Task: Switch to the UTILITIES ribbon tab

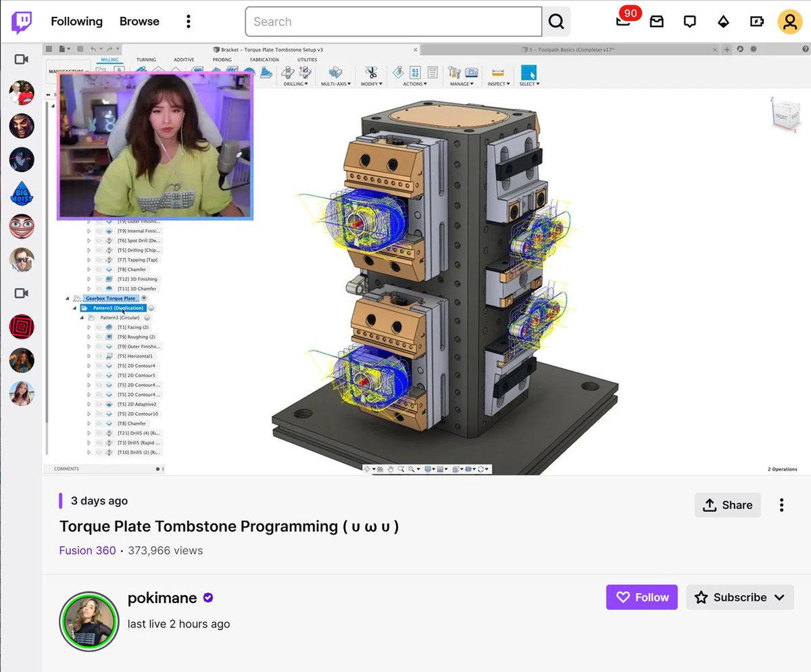Action: (x=308, y=59)
